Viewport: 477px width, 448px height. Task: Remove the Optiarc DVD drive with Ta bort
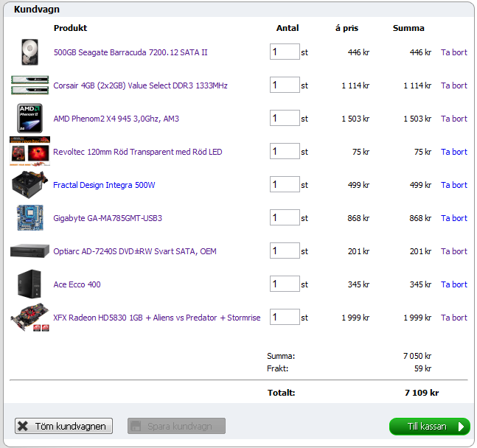click(x=453, y=251)
